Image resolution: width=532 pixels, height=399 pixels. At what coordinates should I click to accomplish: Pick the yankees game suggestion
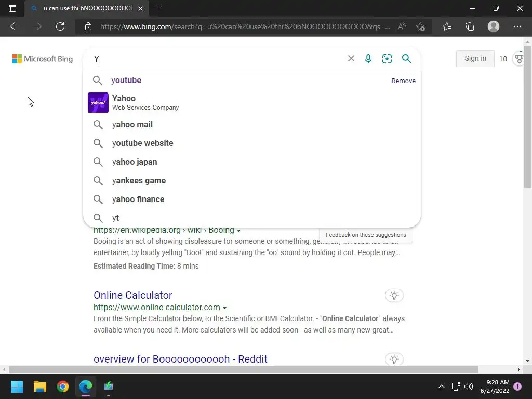click(252, 180)
